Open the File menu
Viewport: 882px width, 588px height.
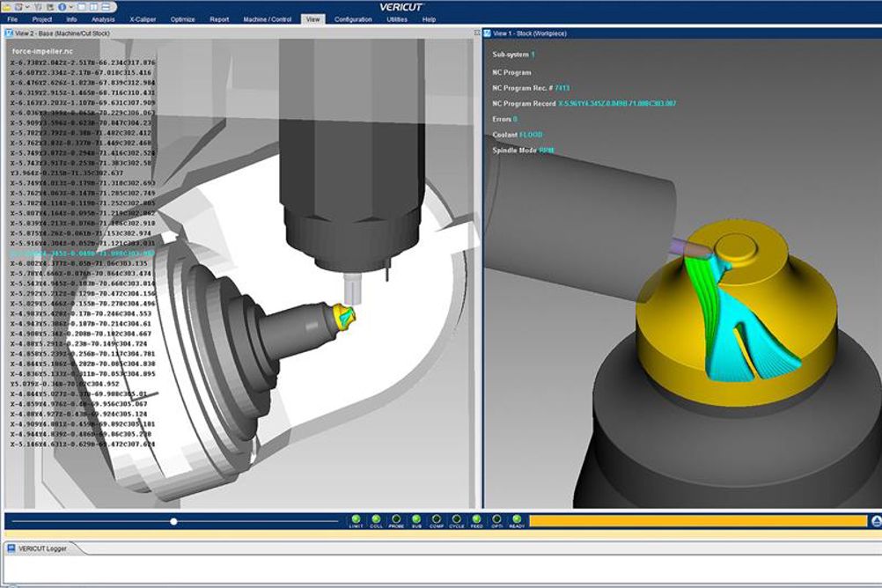pos(12,19)
